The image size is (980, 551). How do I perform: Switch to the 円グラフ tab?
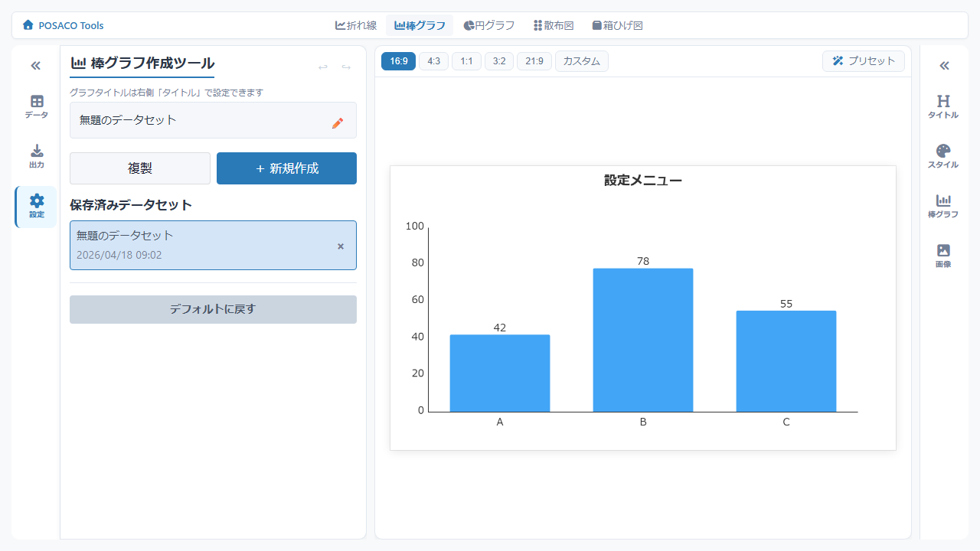489,24
